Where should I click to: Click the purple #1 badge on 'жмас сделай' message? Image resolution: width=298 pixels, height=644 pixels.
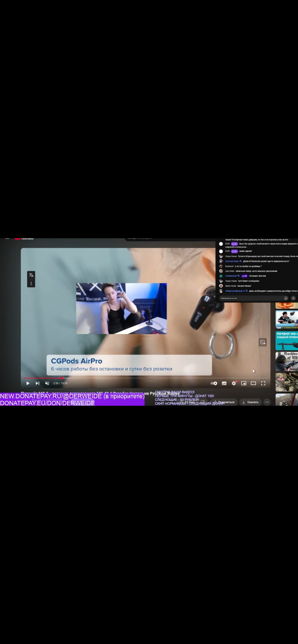[234, 251]
